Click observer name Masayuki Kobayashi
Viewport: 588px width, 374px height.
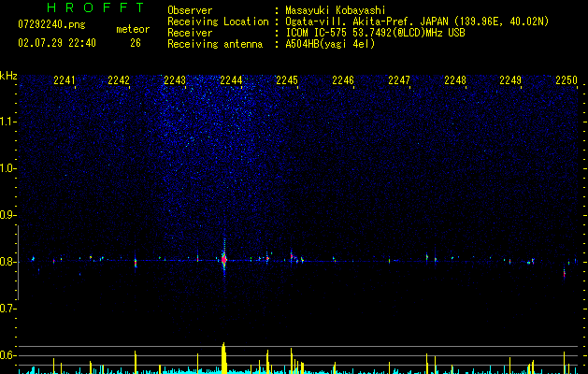tap(336, 10)
